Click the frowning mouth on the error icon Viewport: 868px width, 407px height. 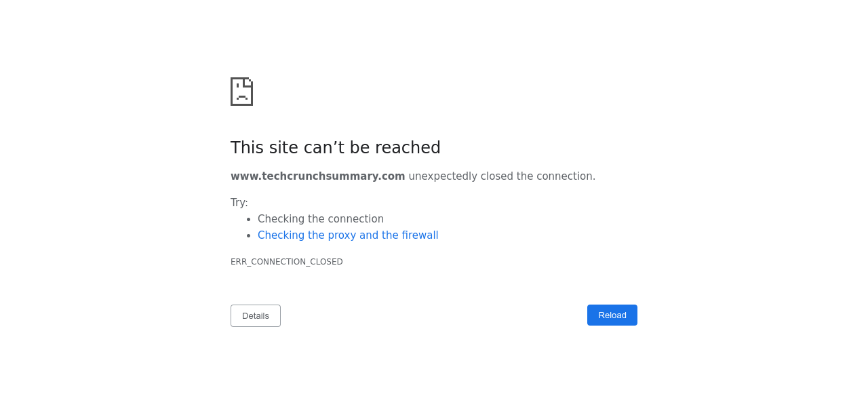241,97
